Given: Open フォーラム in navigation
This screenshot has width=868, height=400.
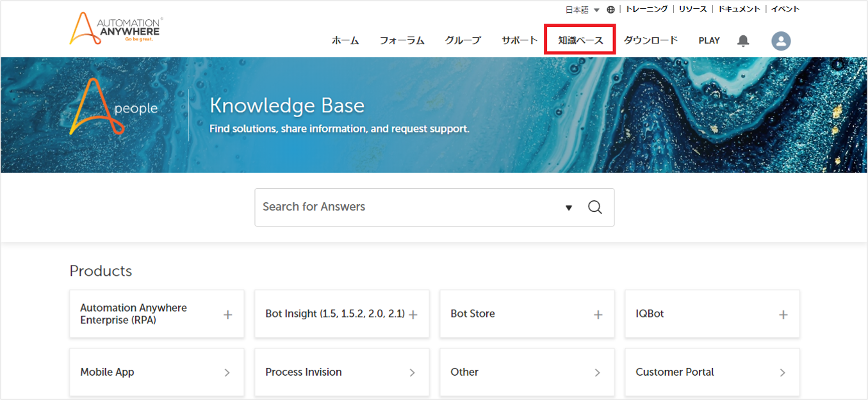Looking at the screenshot, I should coord(402,40).
